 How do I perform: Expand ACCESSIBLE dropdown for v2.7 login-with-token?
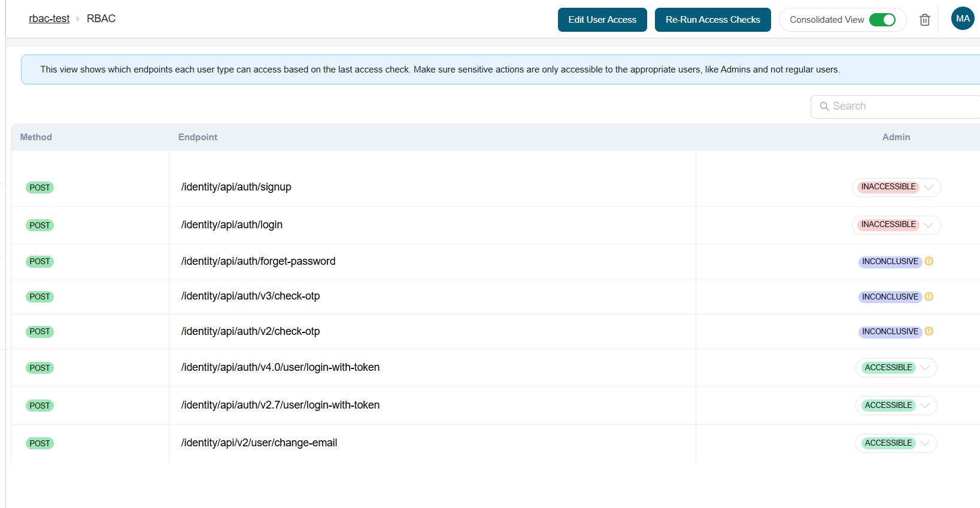[925, 406]
